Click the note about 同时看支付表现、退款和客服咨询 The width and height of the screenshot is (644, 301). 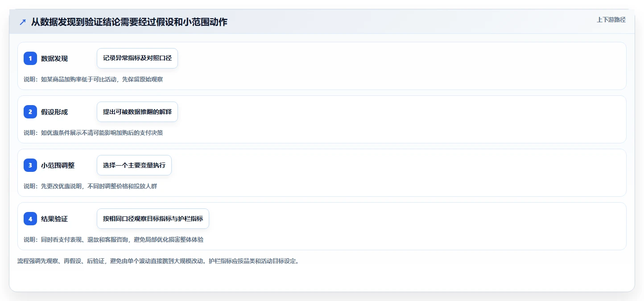tap(114, 240)
